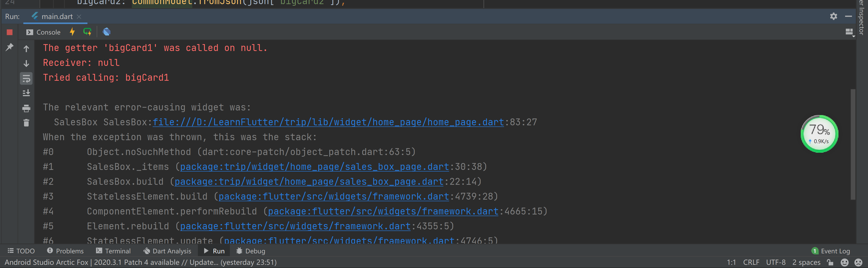
Task: Click the down stack trace arrow
Action: [26, 64]
